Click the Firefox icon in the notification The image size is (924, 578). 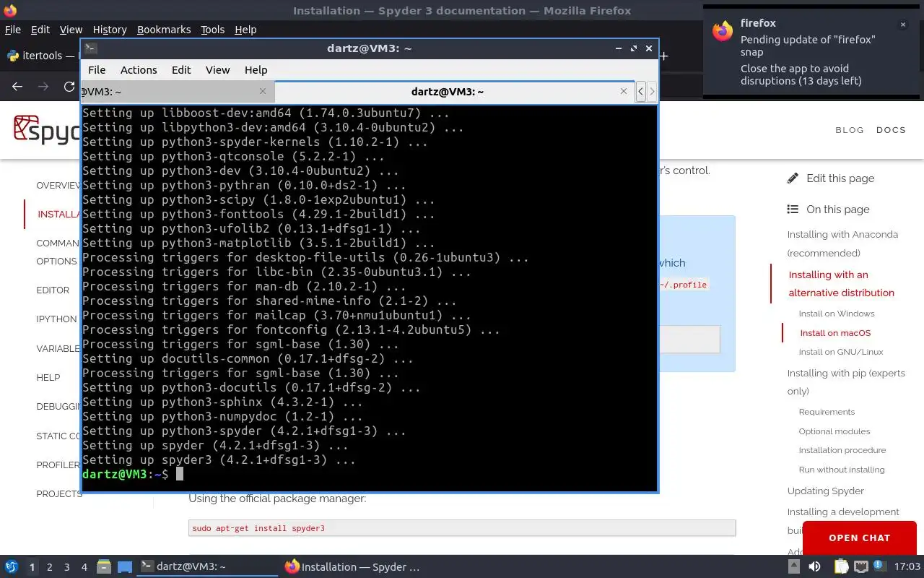[723, 31]
